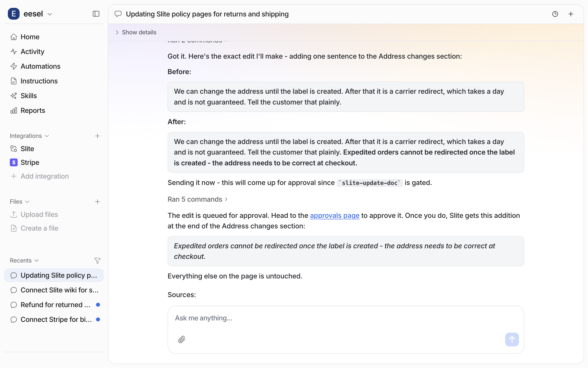Image resolution: width=588 pixels, height=368 pixels.
Task: Collapse the Recents section
Action: 24,261
